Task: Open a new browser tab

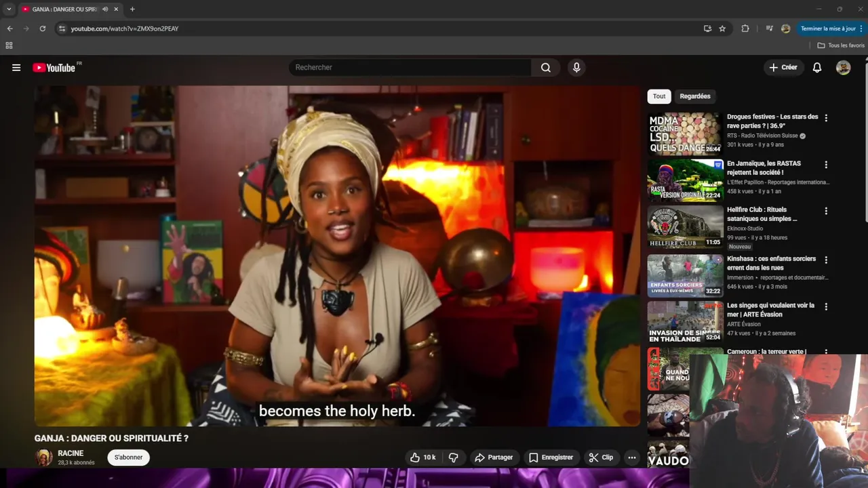Action: [132, 9]
